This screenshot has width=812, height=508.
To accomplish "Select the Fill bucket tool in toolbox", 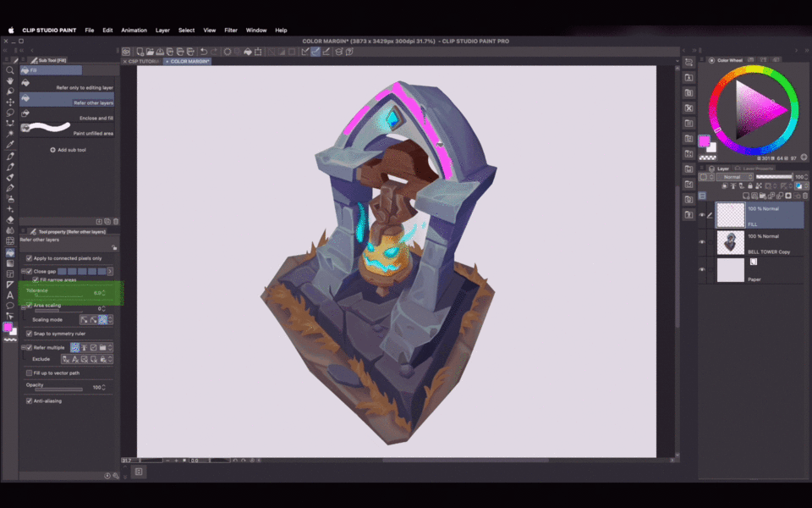I will (10, 252).
